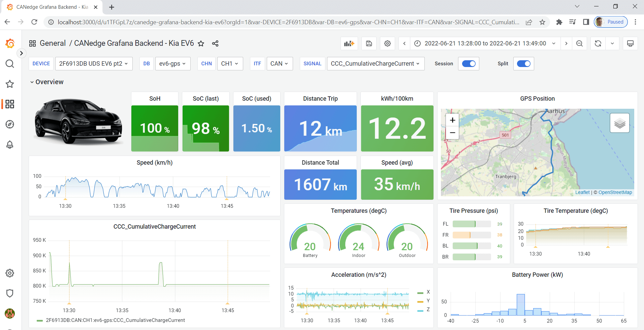This screenshot has width=644, height=330.
Task: Open Explore via the compass icon
Action: point(10,124)
